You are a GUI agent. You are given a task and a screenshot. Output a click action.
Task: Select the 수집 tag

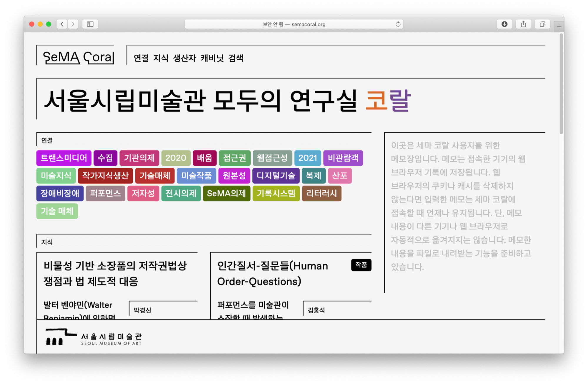pyautogui.click(x=105, y=158)
